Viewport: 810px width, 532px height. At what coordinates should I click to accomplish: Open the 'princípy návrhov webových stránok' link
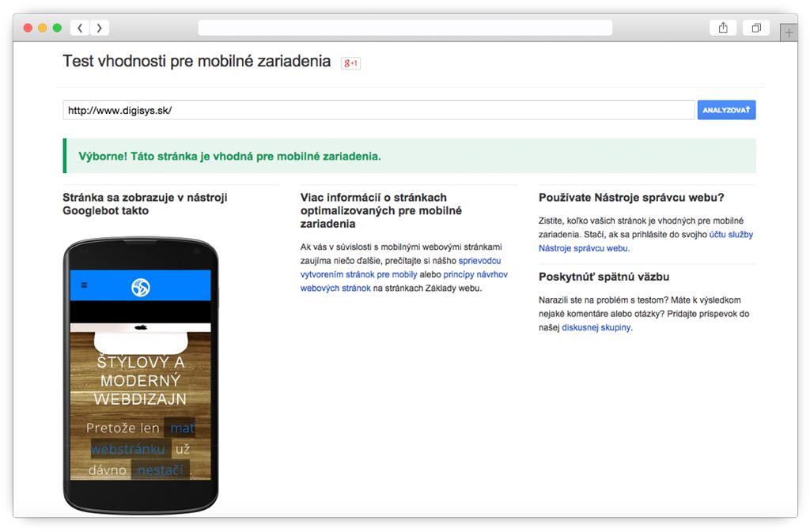point(404,281)
